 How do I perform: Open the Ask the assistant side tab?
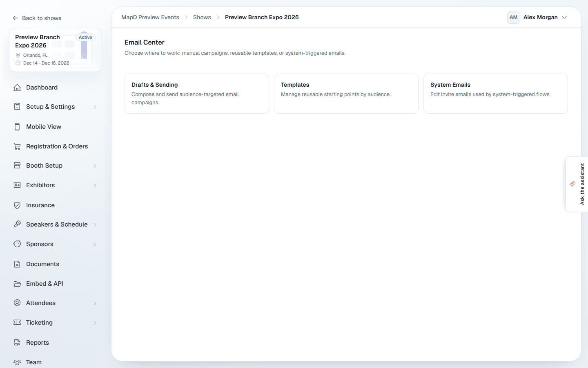pos(577,184)
